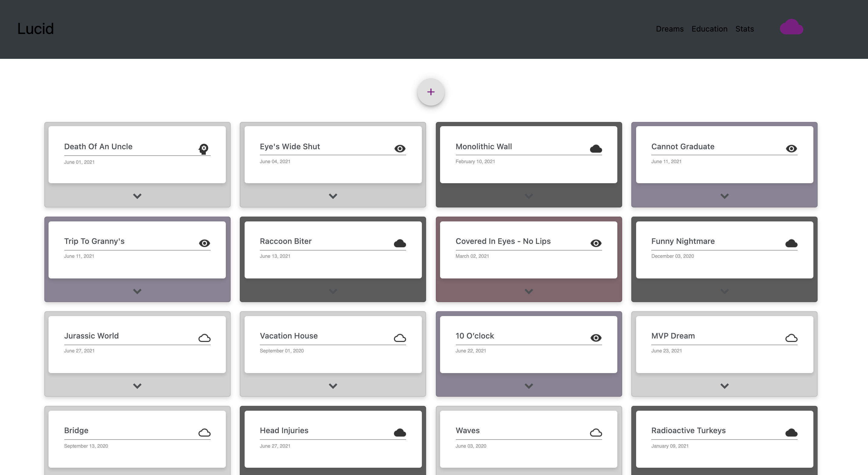Expand the Covered In Eyes - No Lips chevron
Image resolution: width=868 pixels, height=475 pixels.
click(x=529, y=291)
